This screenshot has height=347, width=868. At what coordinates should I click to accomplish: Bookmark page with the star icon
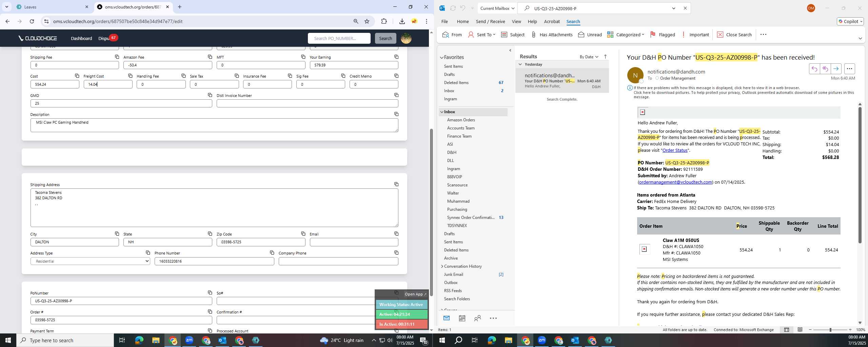click(367, 21)
